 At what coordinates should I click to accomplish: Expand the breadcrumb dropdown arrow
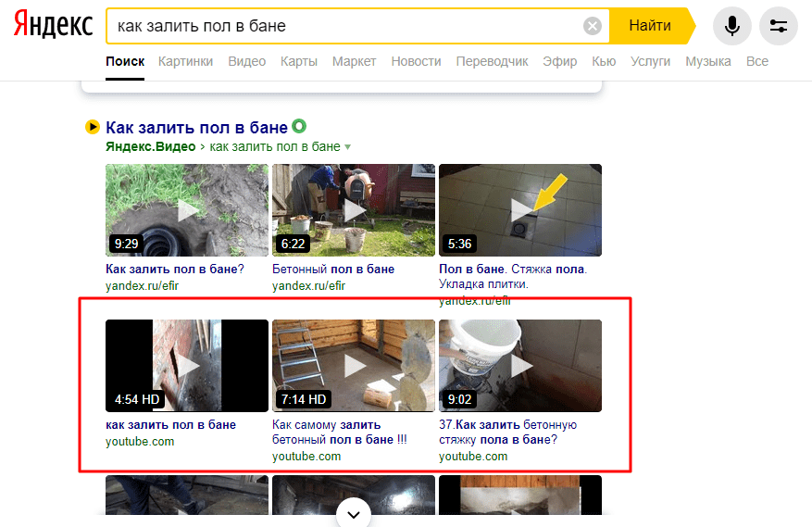pos(348,147)
